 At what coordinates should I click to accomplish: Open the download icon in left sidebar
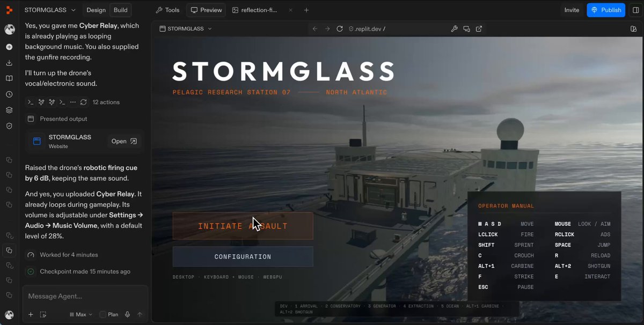pos(9,63)
